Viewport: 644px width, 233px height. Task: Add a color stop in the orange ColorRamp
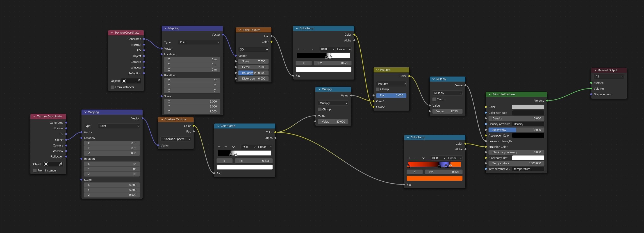click(x=409, y=158)
